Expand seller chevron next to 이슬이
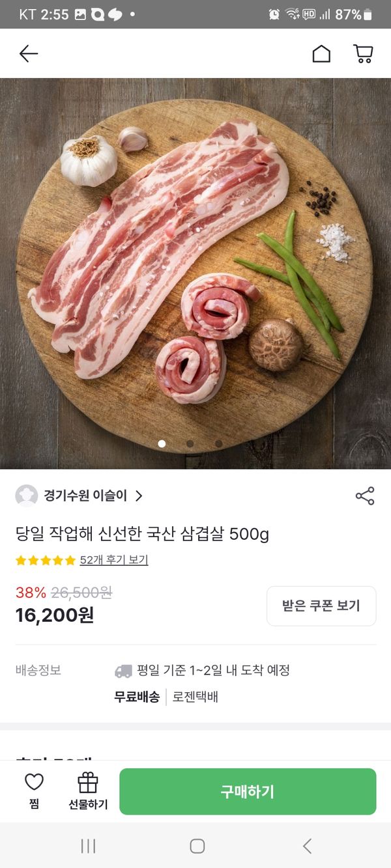391x868 pixels. point(139,496)
